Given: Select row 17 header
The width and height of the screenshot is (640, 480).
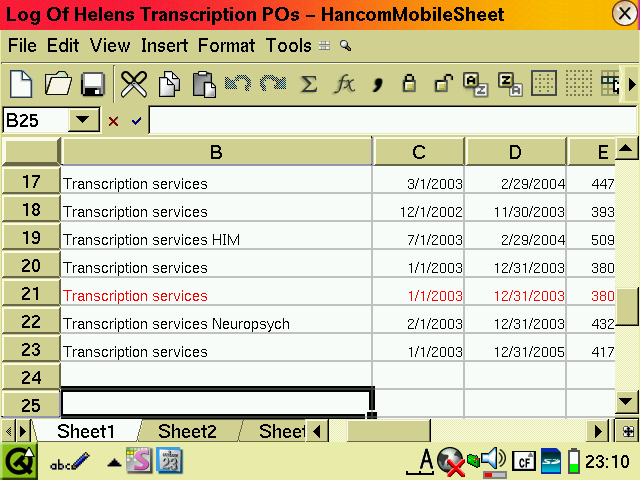Looking at the screenshot, I should (31, 182).
